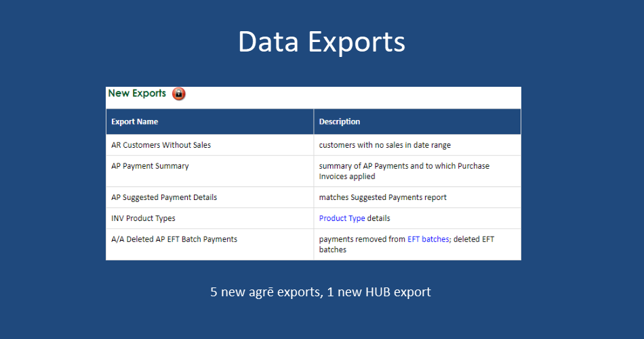Select A/A Deleted AP EFT Batch Payments
This screenshot has width=644, height=339.
pyautogui.click(x=174, y=239)
